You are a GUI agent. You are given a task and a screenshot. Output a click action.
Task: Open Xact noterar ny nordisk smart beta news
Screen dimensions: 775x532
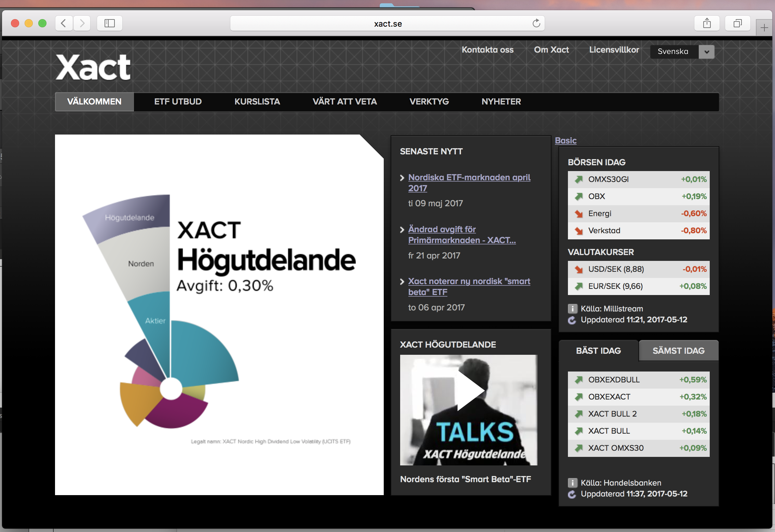(469, 286)
